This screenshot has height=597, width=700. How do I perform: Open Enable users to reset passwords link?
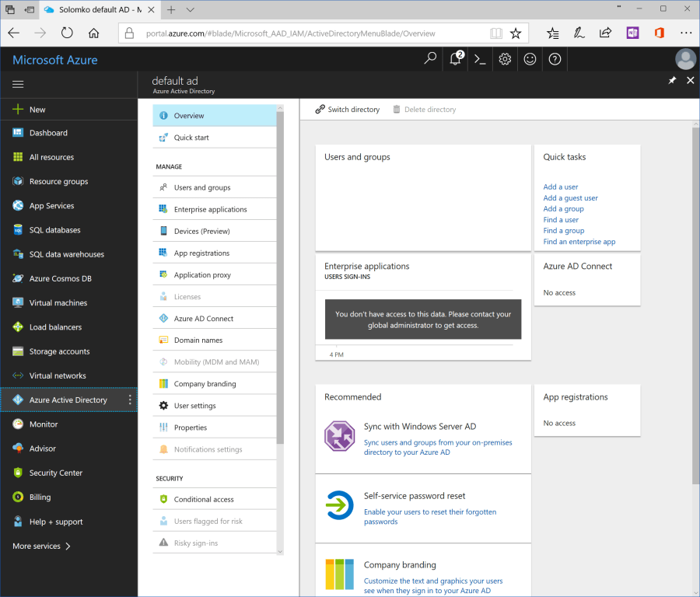point(429,517)
